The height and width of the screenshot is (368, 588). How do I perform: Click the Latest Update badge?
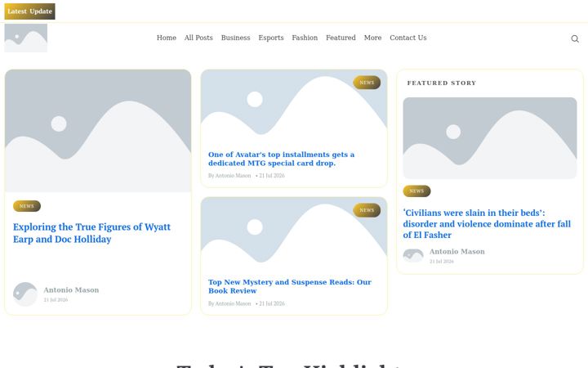[x=29, y=11]
